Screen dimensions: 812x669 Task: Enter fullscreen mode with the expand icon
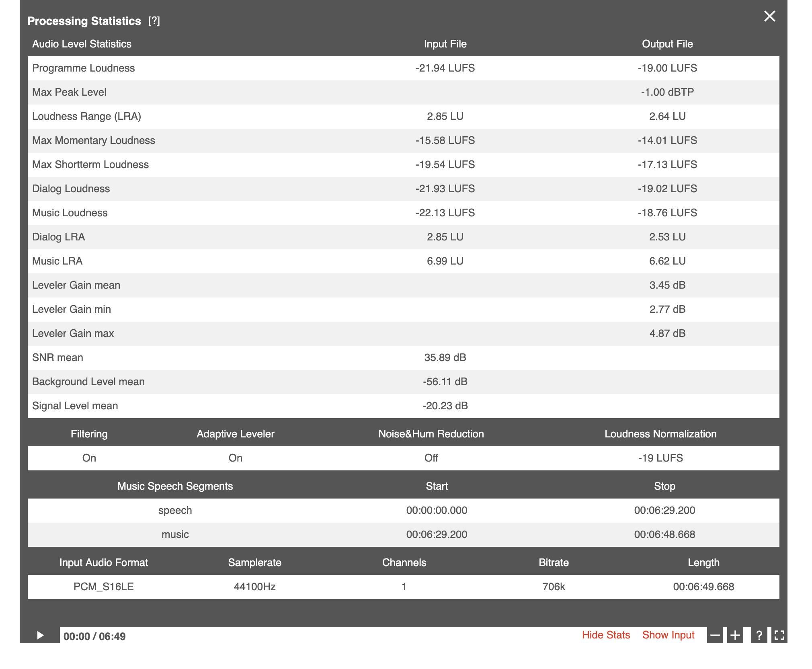[x=779, y=635]
